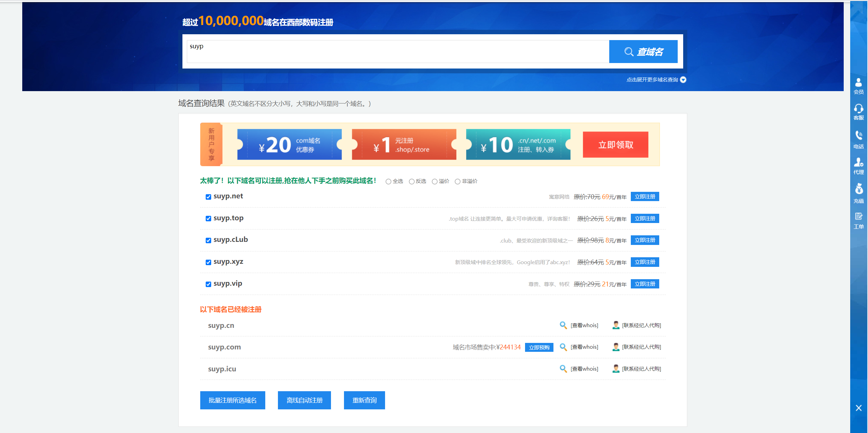Select the 非溢价 radio button
This screenshot has height=433, width=868.
tap(457, 182)
